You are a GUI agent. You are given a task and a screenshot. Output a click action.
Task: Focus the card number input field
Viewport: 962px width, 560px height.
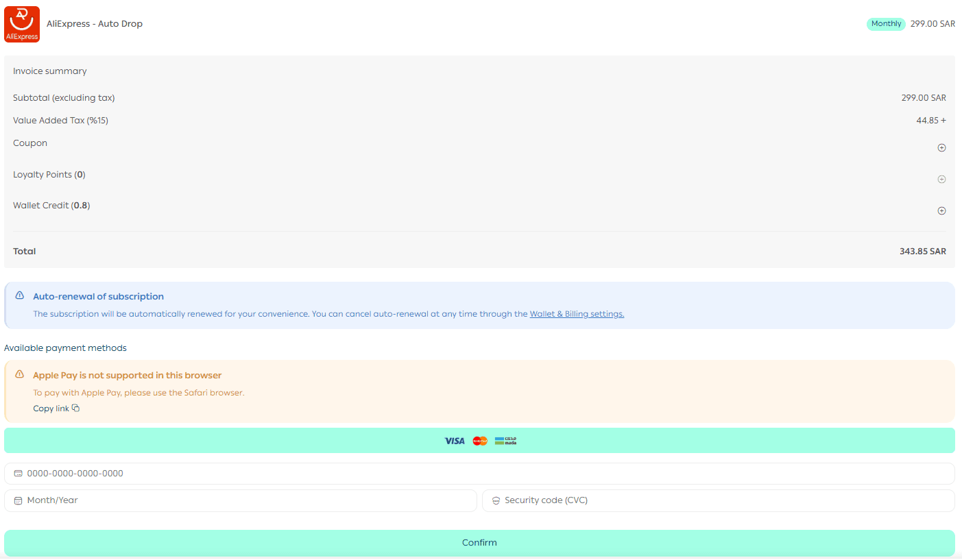(x=480, y=474)
